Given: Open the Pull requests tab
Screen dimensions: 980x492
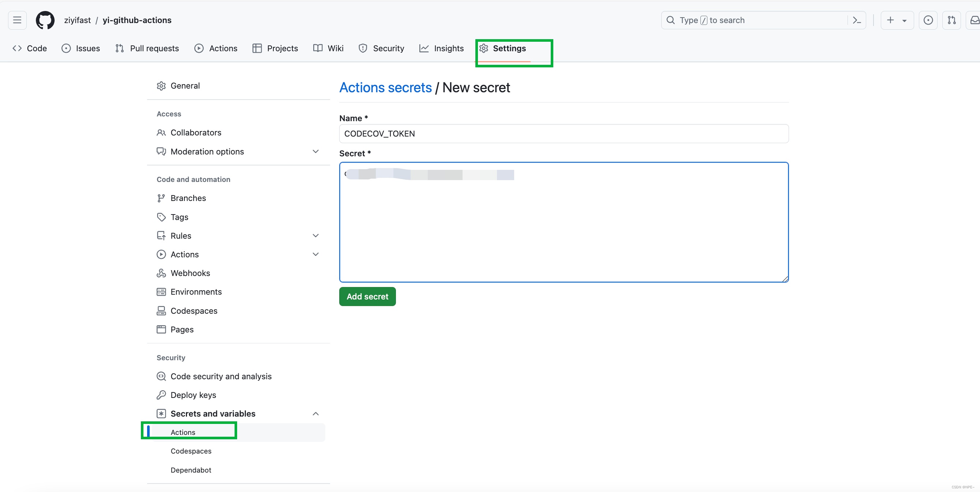Looking at the screenshot, I should coord(147,48).
